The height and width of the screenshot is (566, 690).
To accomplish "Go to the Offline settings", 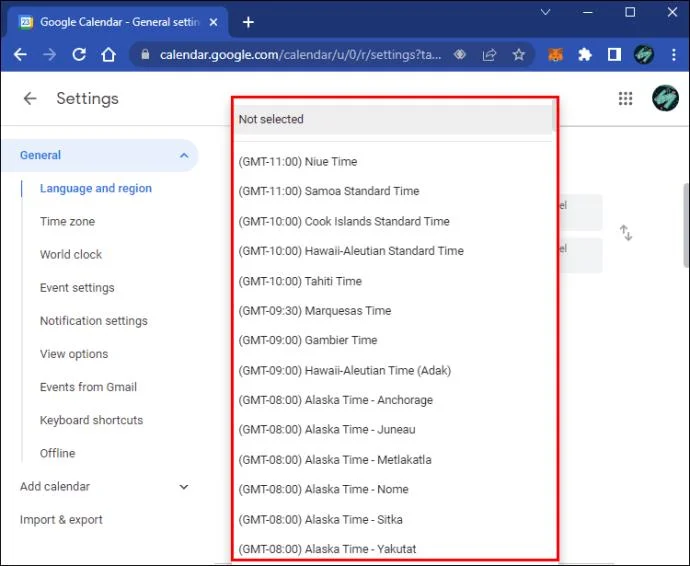I will pyautogui.click(x=58, y=453).
